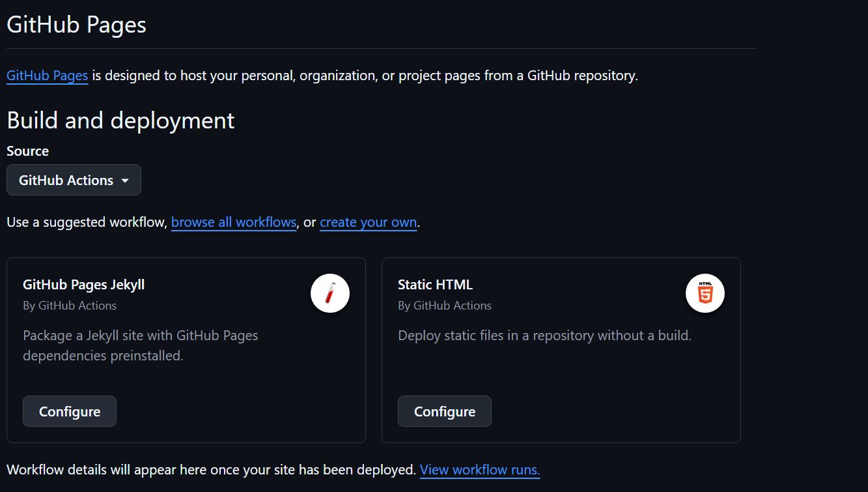Click the GitHub Pages page heading
This screenshot has height=492, width=868.
[76, 25]
